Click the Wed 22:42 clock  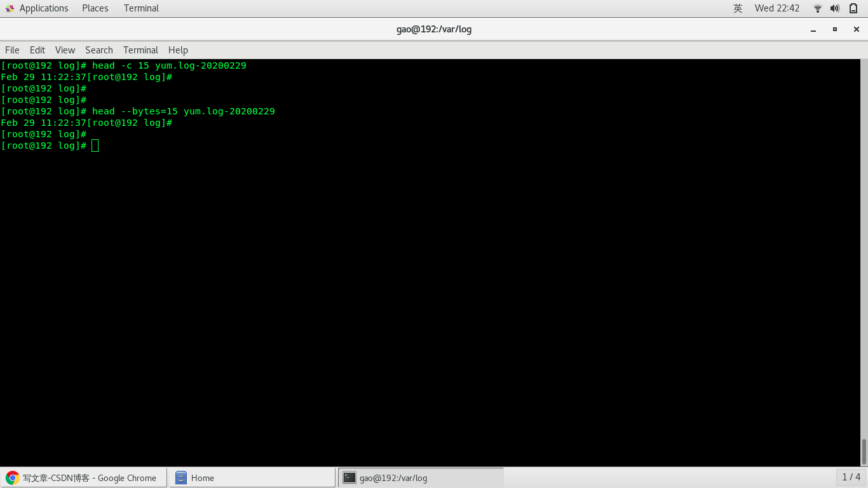[776, 8]
